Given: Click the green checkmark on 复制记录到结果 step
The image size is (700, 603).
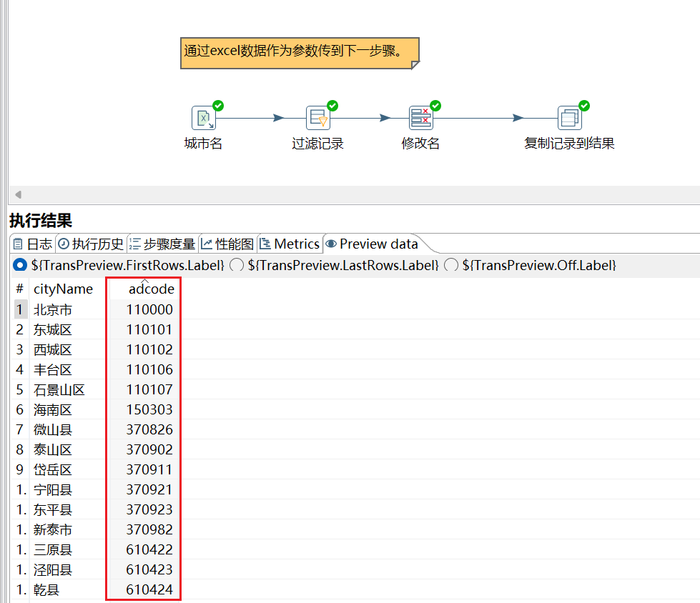Looking at the screenshot, I should pyautogui.click(x=584, y=106).
